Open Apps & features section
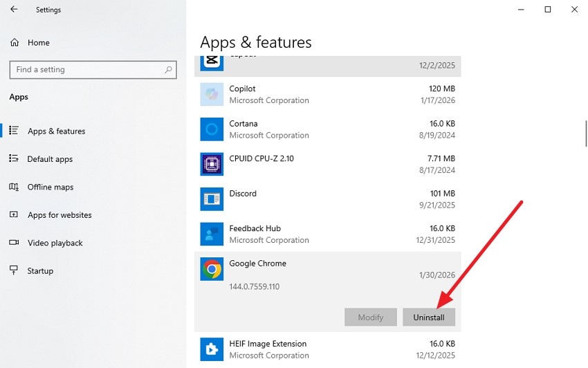This screenshot has width=588, height=368. (56, 131)
